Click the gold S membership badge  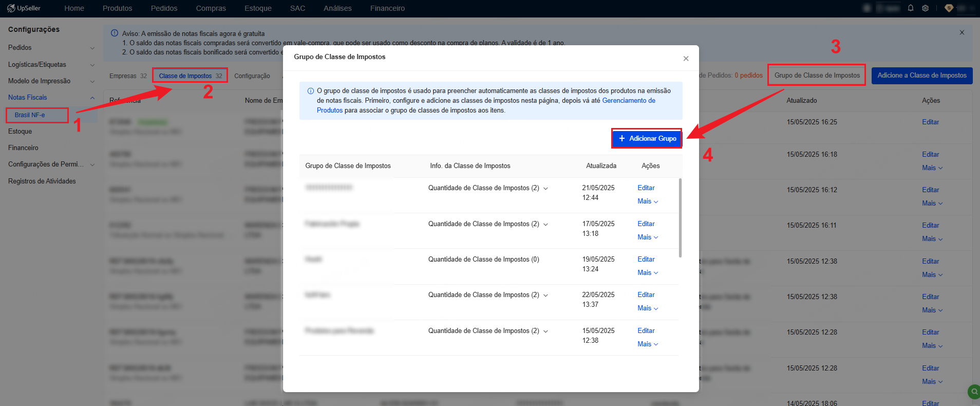point(949,8)
